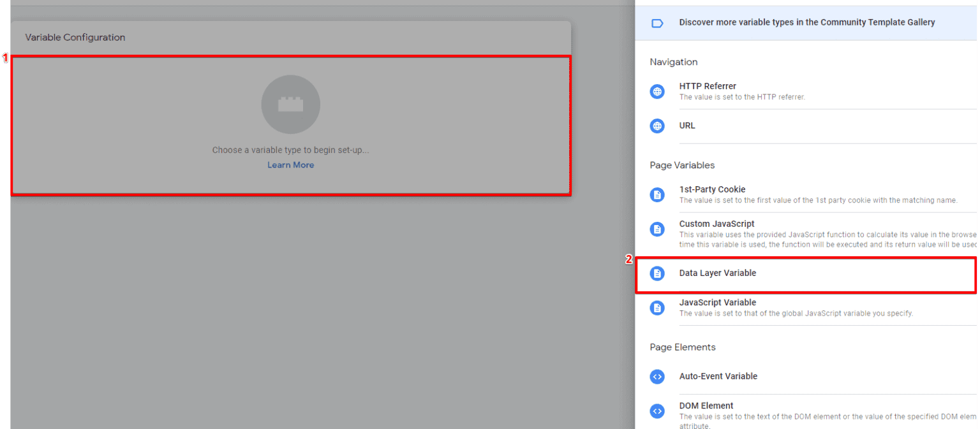Click the puzzle-piece variable placeholder icon

click(290, 105)
